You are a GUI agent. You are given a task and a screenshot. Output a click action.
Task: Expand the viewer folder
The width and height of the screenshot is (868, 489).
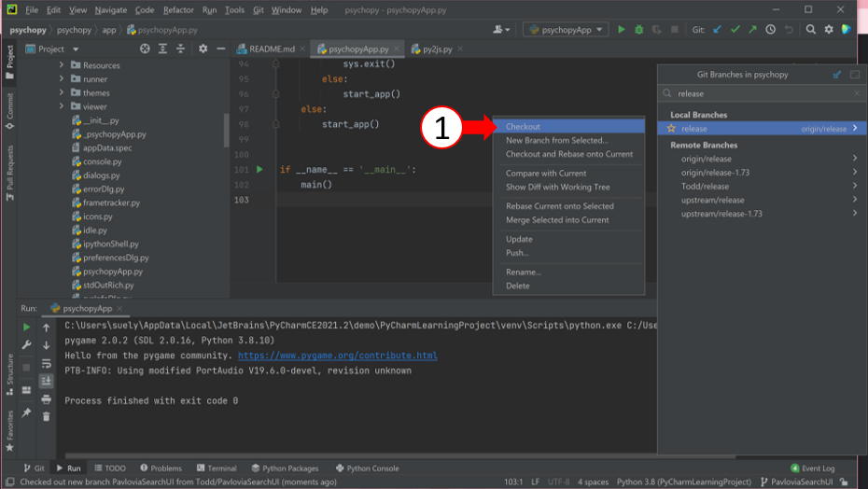tap(62, 106)
